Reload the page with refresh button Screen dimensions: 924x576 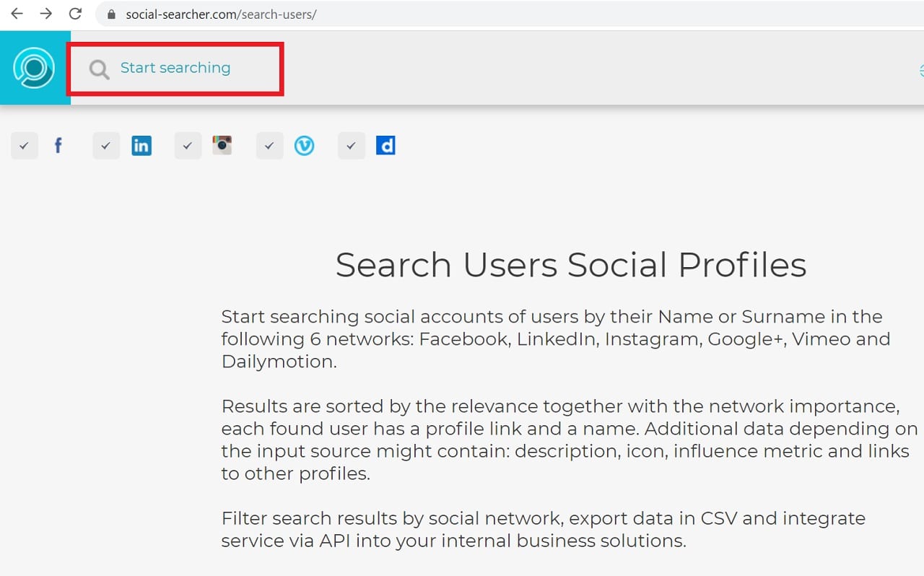(x=75, y=14)
